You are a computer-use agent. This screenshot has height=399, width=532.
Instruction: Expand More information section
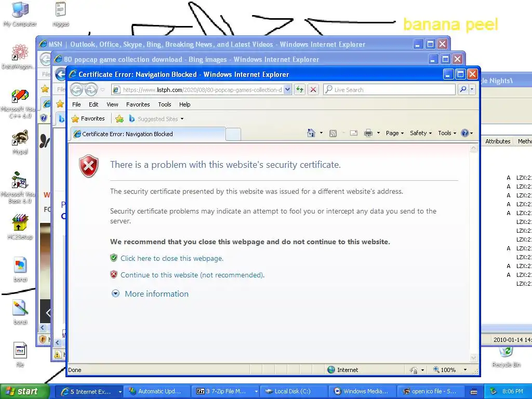156,294
